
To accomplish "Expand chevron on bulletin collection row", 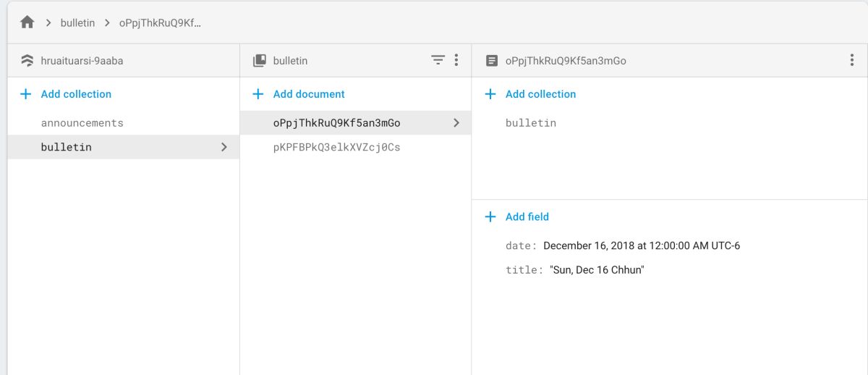I will coord(224,147).
